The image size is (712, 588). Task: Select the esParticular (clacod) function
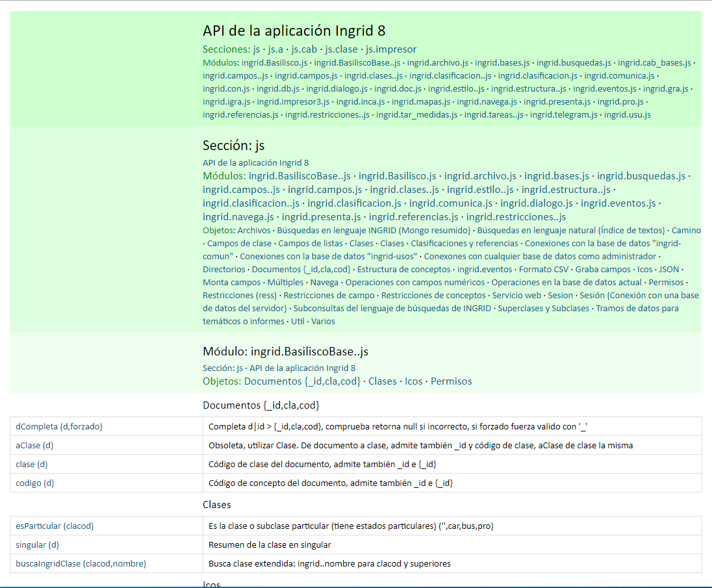coord(55,526)
